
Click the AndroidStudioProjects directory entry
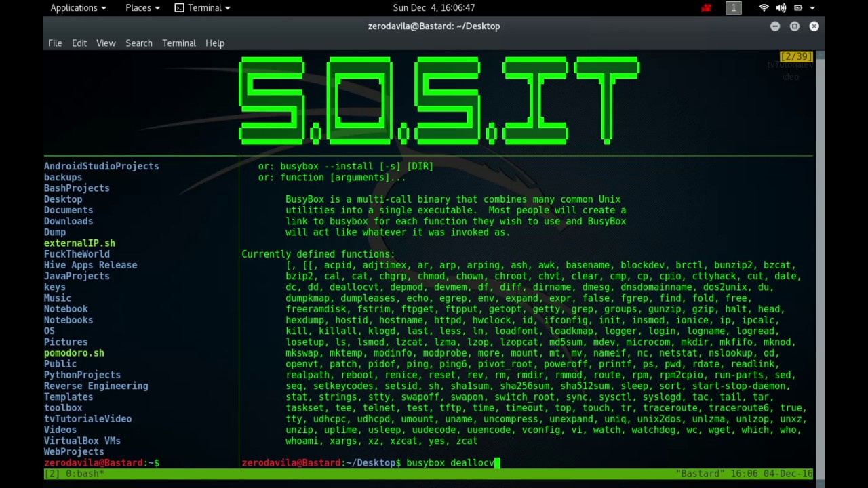coord(102,166)
